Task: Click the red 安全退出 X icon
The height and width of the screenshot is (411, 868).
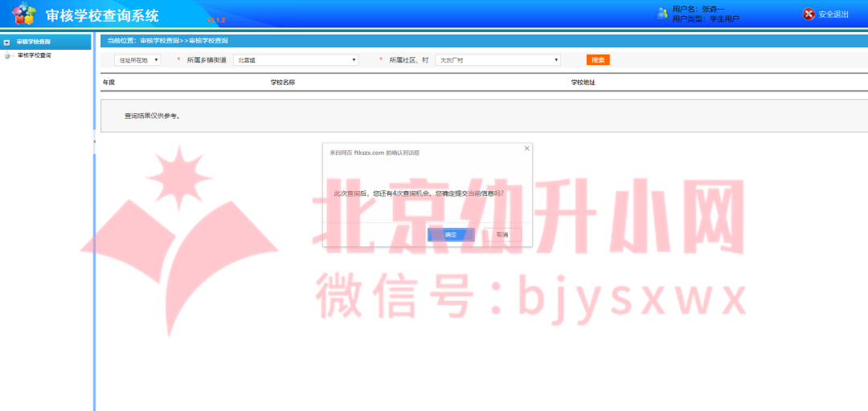Action: [809, 14]
